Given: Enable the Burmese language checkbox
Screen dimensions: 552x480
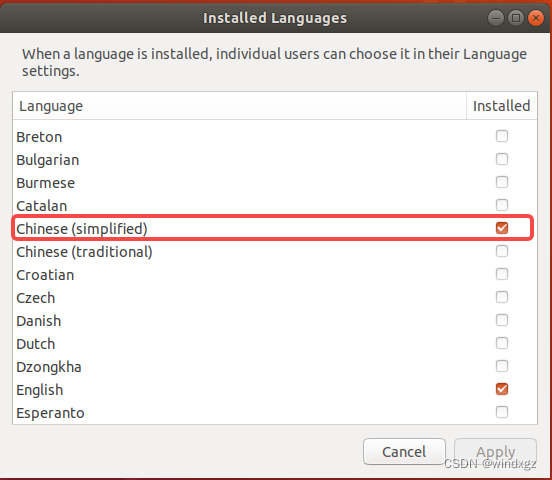Looking at the screenshot, I should (502, 182).
